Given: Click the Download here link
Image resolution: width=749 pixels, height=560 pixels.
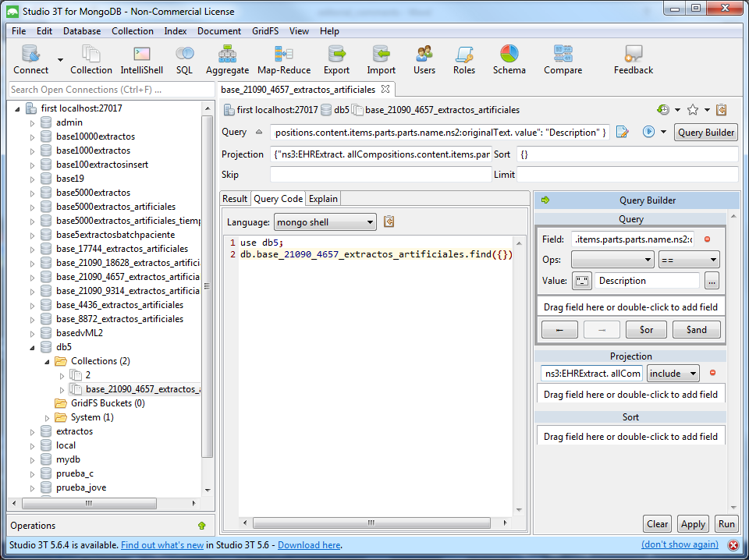Looking at the screenshot, I should coord(309,545).
